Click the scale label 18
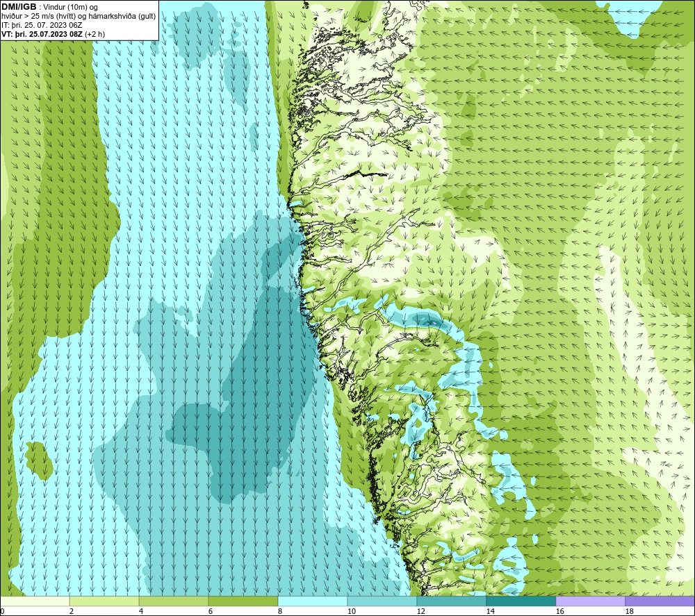695x616 pixels. 629,612
